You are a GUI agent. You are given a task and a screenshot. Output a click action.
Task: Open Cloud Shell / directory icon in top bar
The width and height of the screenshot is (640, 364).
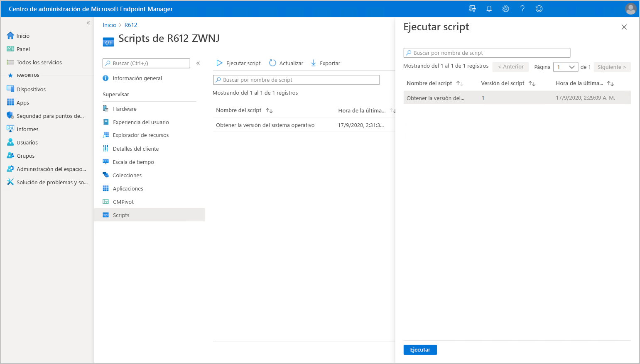[x=472, y=9]
